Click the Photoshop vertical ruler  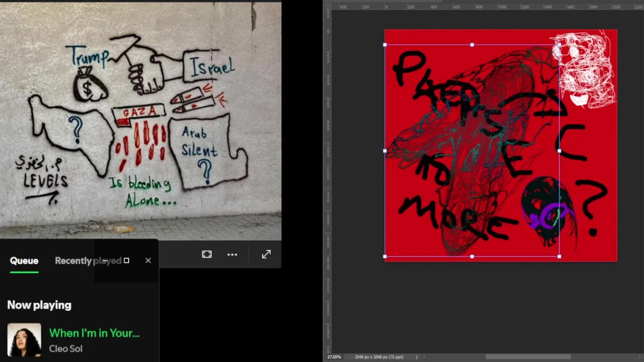[328, 181]
